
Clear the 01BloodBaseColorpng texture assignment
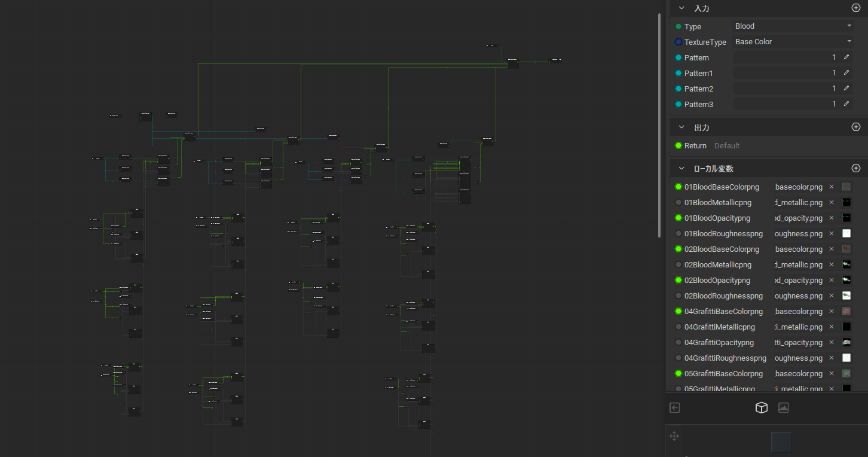(831, 187)
